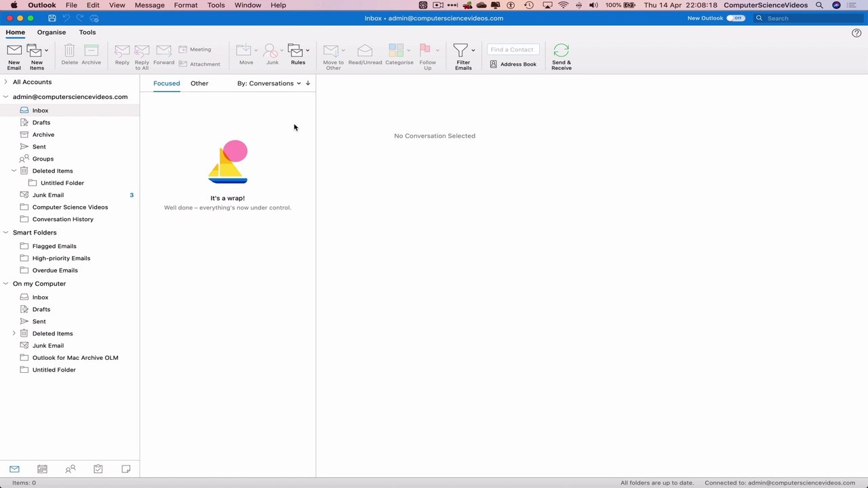868x488 pixels.
Task: Toggle sort order arrow next to Conversations
Action: (x=308, y=83)
